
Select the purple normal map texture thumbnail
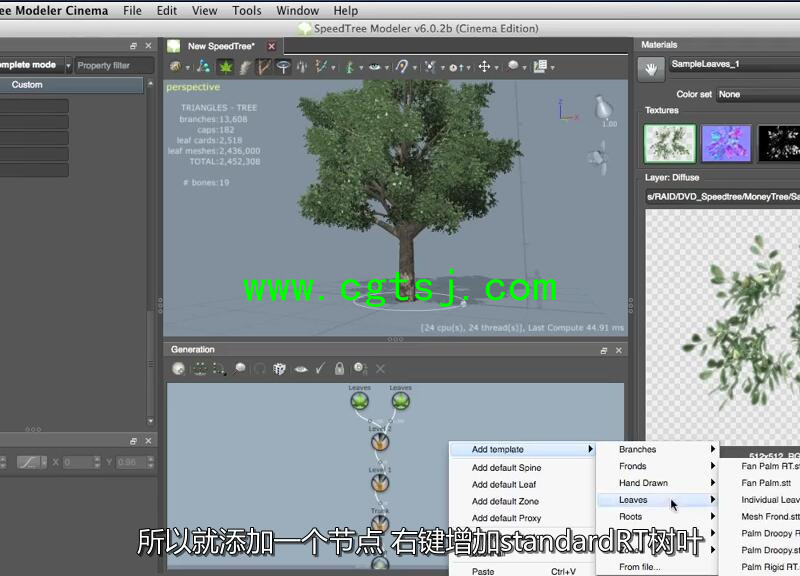tap(725, 143)
